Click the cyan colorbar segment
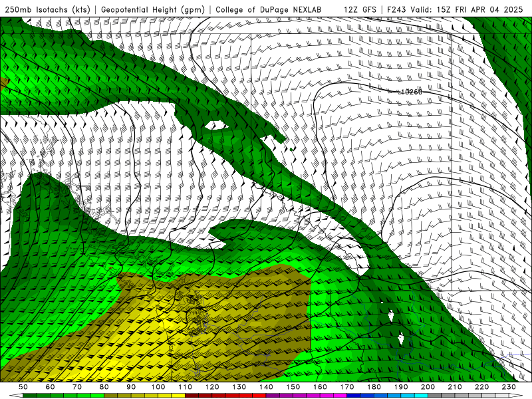This screenshot has width=532, height=399. (x=422, y=396)
